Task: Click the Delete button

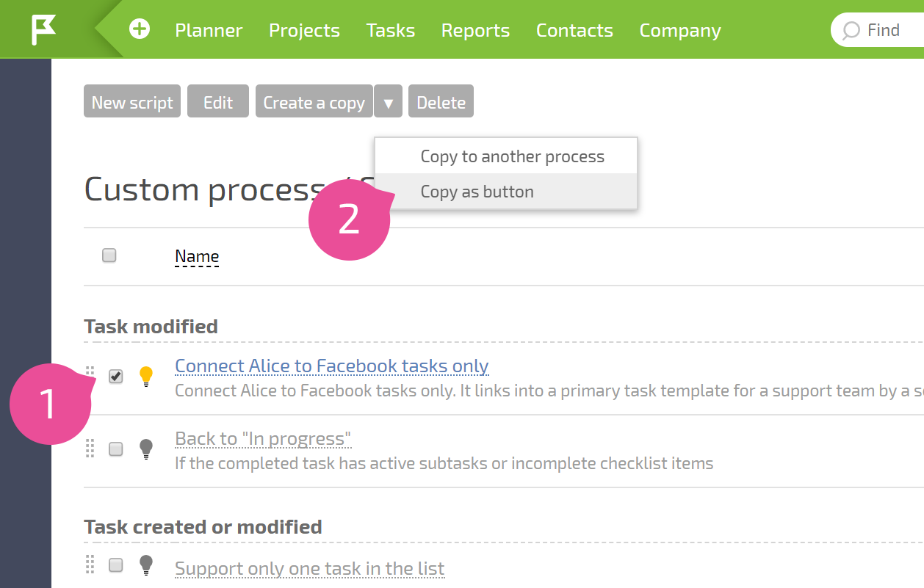Action: [441, 101]
